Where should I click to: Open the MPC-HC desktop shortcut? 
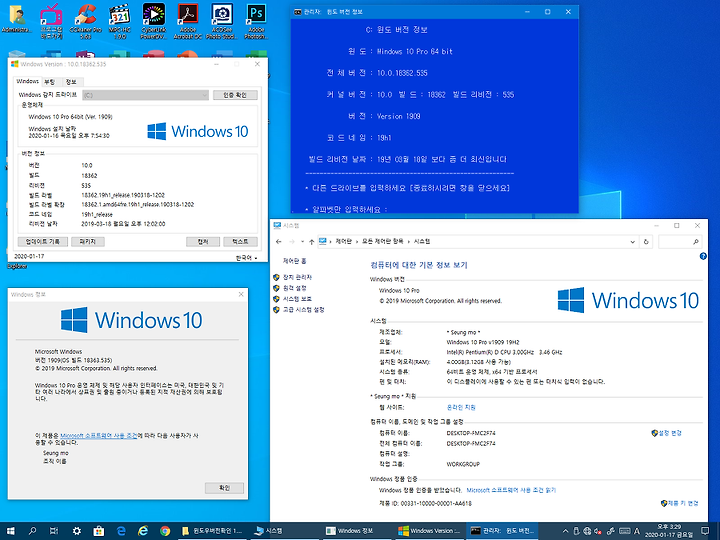pyautogui.click(x=120, y=21)
